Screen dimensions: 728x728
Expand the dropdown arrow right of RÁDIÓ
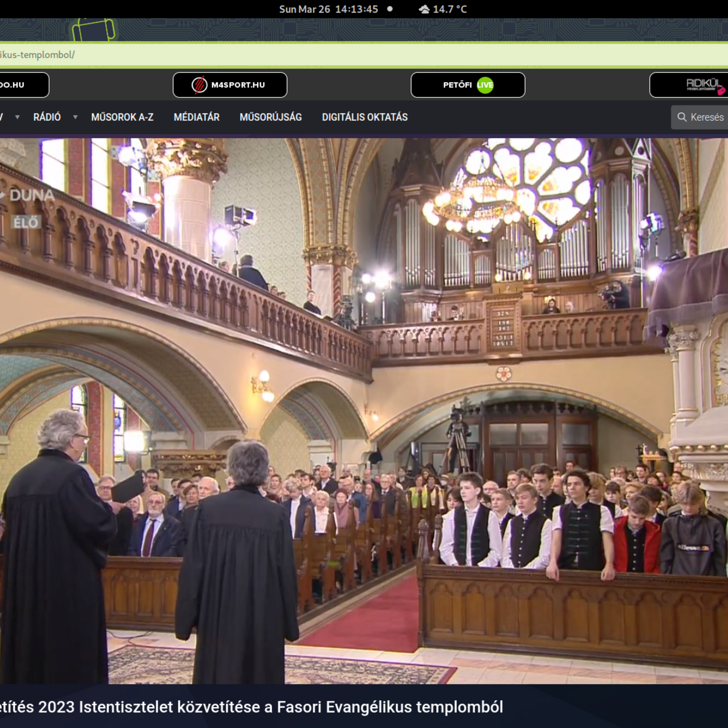[x=75, y=117]
